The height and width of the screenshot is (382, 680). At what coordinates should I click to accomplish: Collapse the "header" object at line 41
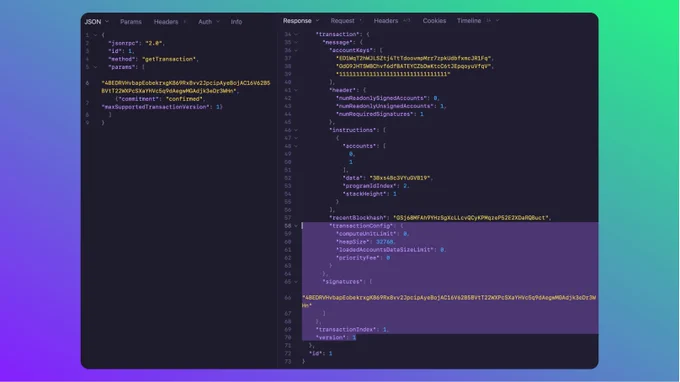(x=296, y=90)
